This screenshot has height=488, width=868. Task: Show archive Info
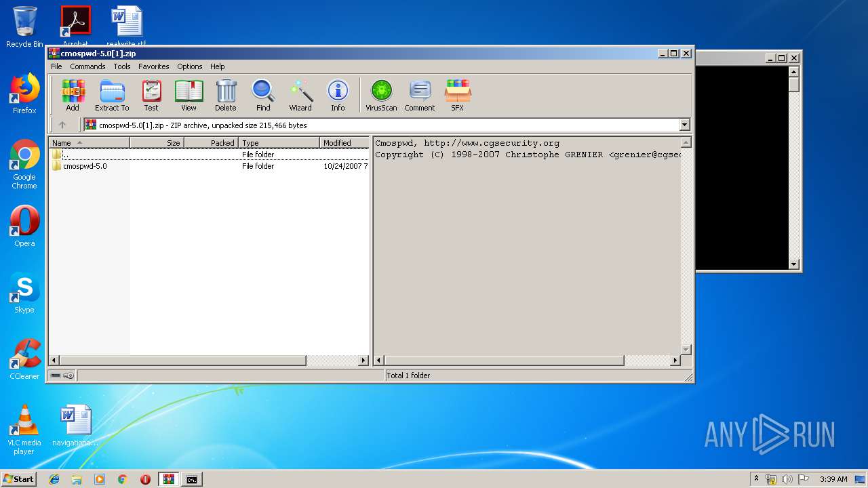tap(338, 95)
